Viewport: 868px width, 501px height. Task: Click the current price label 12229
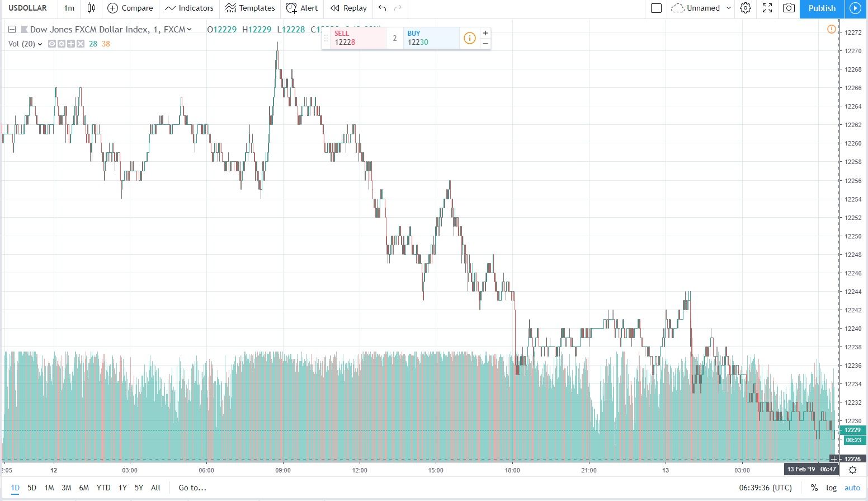pyautogui.click(x=853, y=430)
